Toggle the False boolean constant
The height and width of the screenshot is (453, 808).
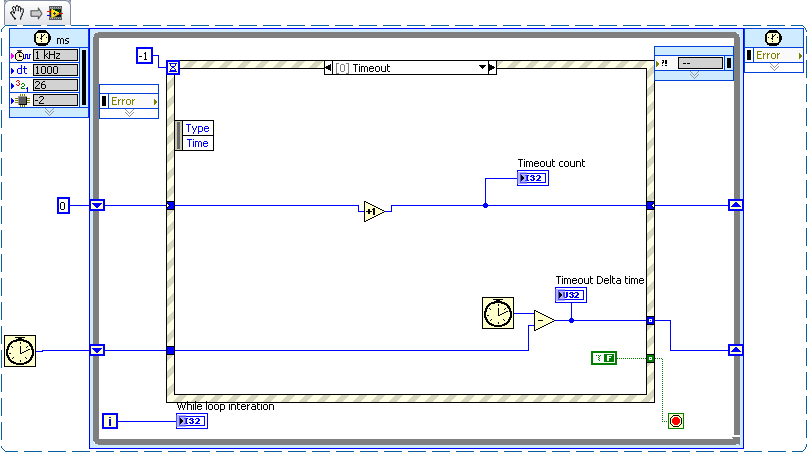click(604, 358)
